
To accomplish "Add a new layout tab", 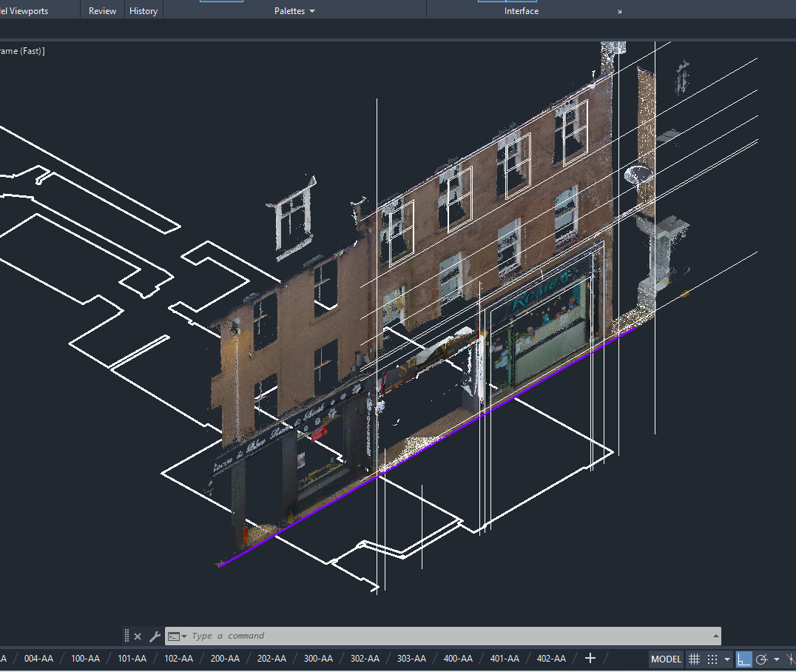I will 590,658.
